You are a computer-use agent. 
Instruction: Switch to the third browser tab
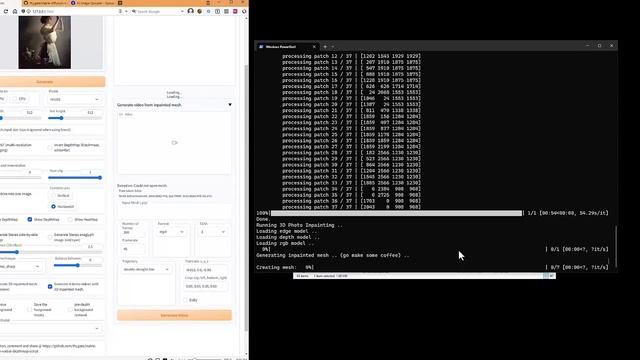[x=120, y=3]
